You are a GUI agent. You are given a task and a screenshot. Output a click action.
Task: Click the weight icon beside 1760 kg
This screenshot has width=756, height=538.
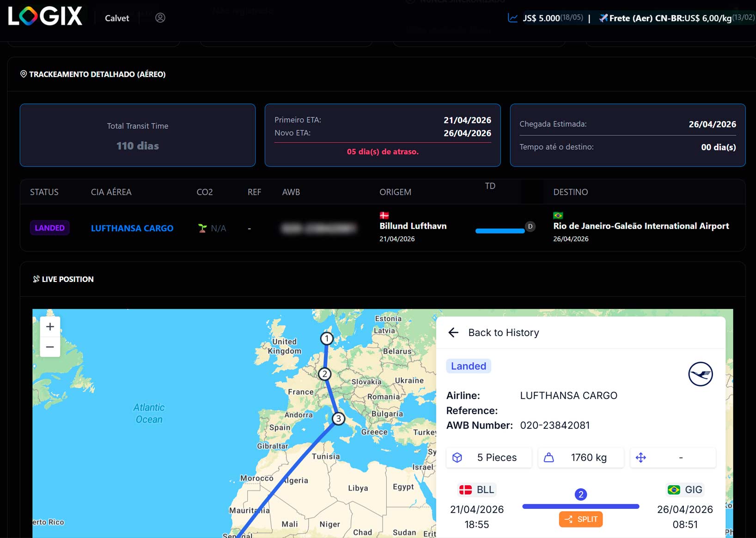(x=549, y=458)
